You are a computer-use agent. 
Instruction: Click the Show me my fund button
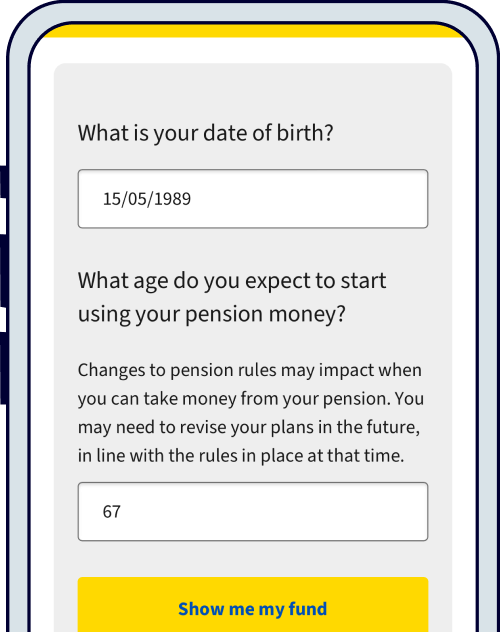(x=253, y=605)
